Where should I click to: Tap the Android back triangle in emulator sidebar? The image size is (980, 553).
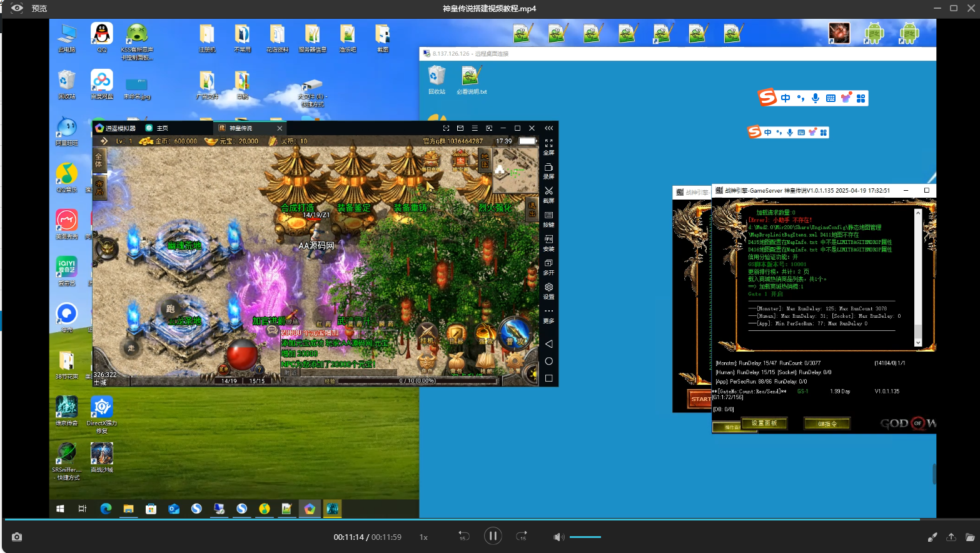click(x=548, y=343)
